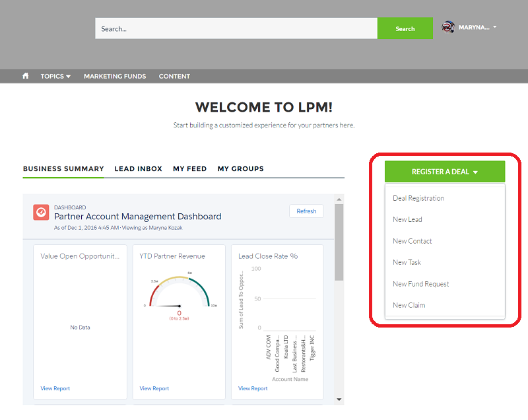Image resolution: width=528 pixels, height=420 pixels.
Task: Click the 'Value Open Opportunit...' card title
Action: click(80, 256)
